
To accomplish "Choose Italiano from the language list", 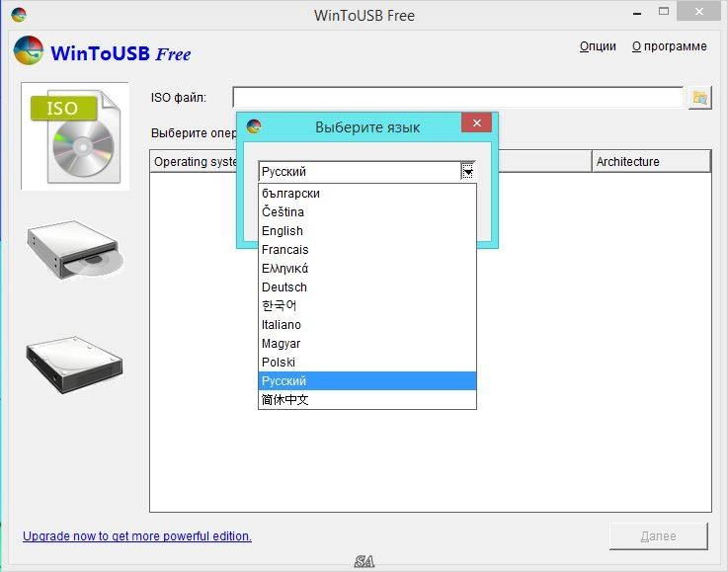I will pyautogui.click(x=367, y=325).
